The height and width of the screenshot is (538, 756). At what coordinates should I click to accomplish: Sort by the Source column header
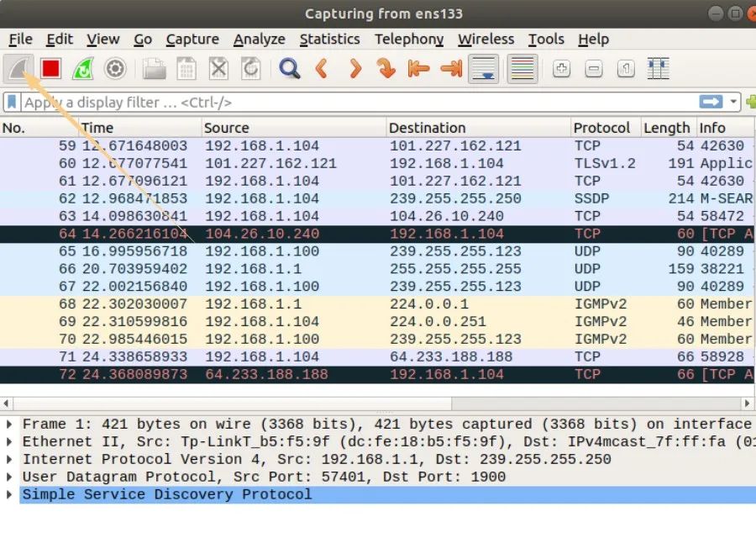tap(294, 128)
